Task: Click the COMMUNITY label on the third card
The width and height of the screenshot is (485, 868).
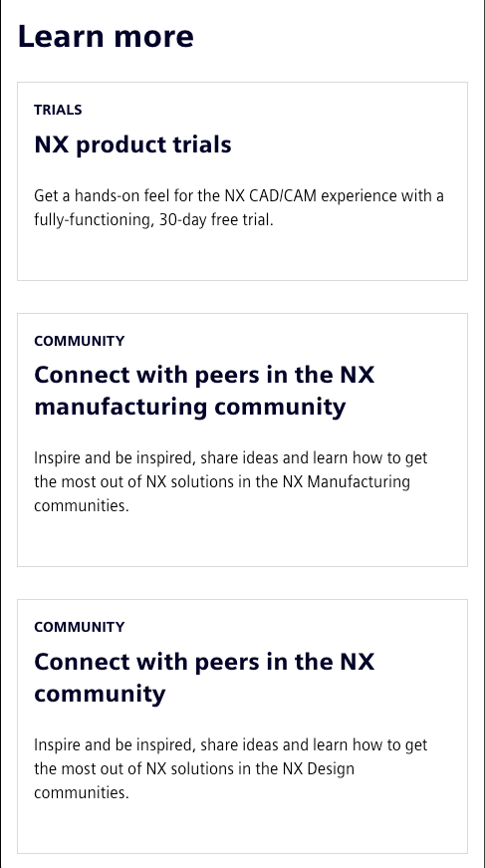Action: tap(79, 627)
